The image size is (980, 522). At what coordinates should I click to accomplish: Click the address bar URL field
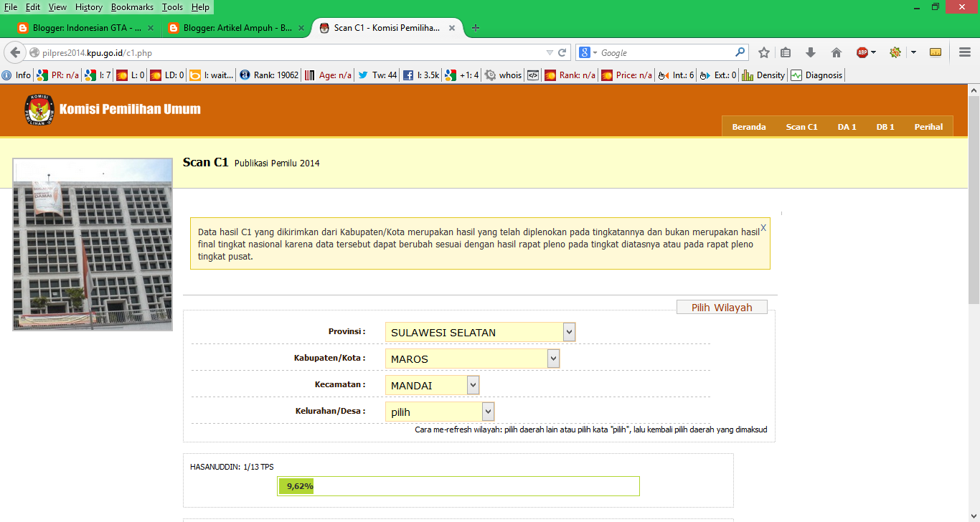[x=287, y=52]
